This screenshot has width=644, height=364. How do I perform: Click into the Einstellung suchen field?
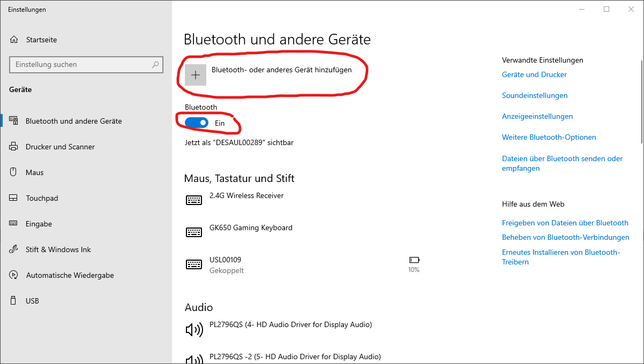pos(80,64)
